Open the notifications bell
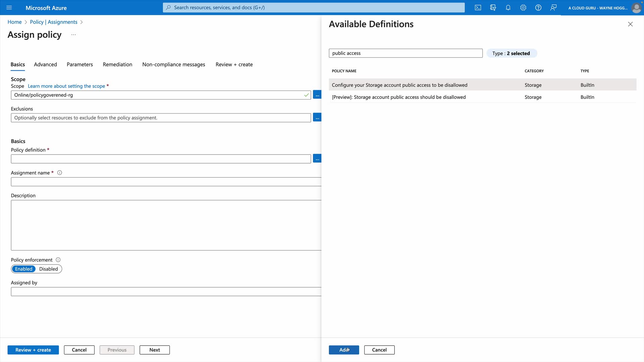This screenshot has width=644, height=362. pos(508,8)
